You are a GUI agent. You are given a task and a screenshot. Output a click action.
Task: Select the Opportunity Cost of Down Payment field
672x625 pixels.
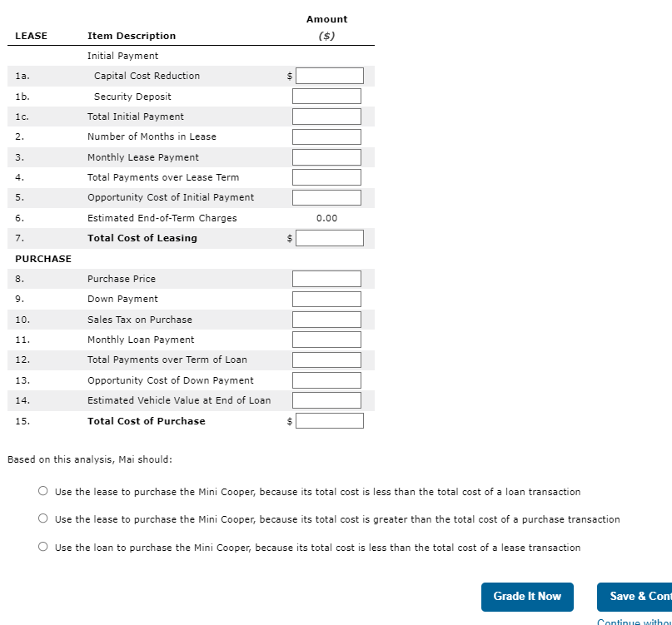pyautogui.click(x=326, y=380)
